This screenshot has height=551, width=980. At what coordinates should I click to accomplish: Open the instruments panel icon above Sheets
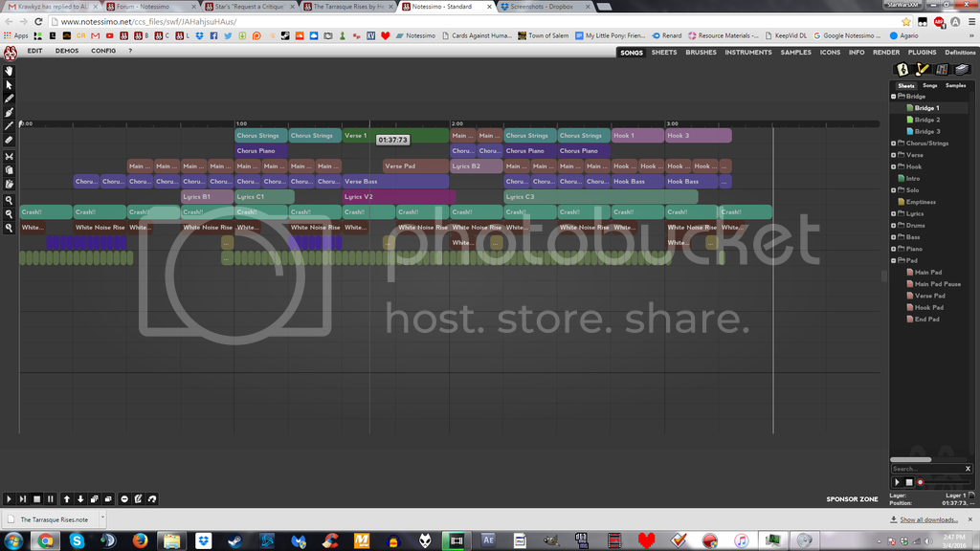click(x=941, y=69)
